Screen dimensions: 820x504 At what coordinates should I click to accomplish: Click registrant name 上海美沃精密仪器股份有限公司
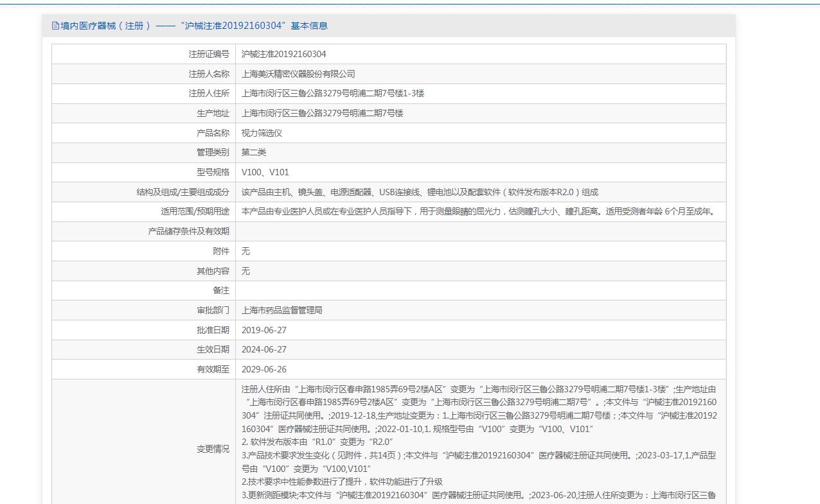pos(298,74)
